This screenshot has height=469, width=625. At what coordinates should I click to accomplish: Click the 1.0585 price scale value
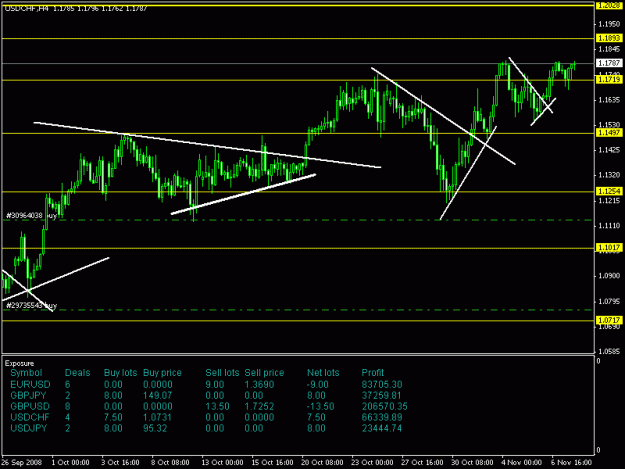[609, 351]
